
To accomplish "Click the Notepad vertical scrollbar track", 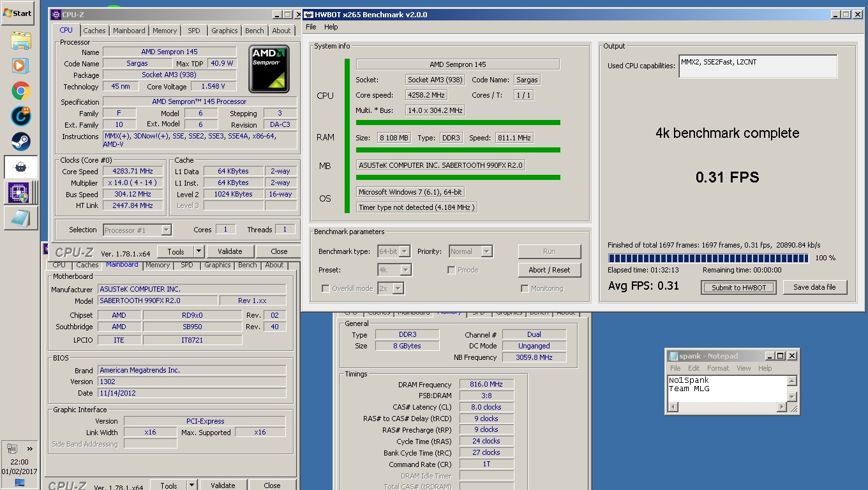I will point(791,389).
